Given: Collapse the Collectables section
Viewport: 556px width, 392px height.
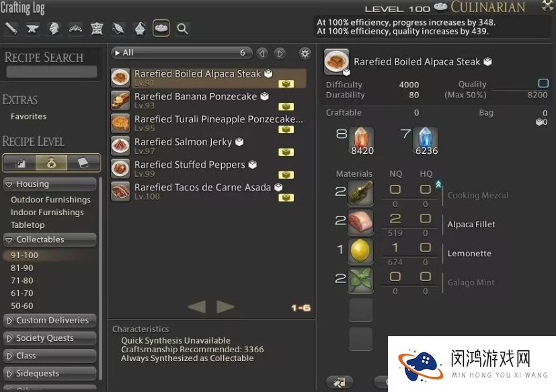Looking at the screenshot, I should (x=50, y=239).
